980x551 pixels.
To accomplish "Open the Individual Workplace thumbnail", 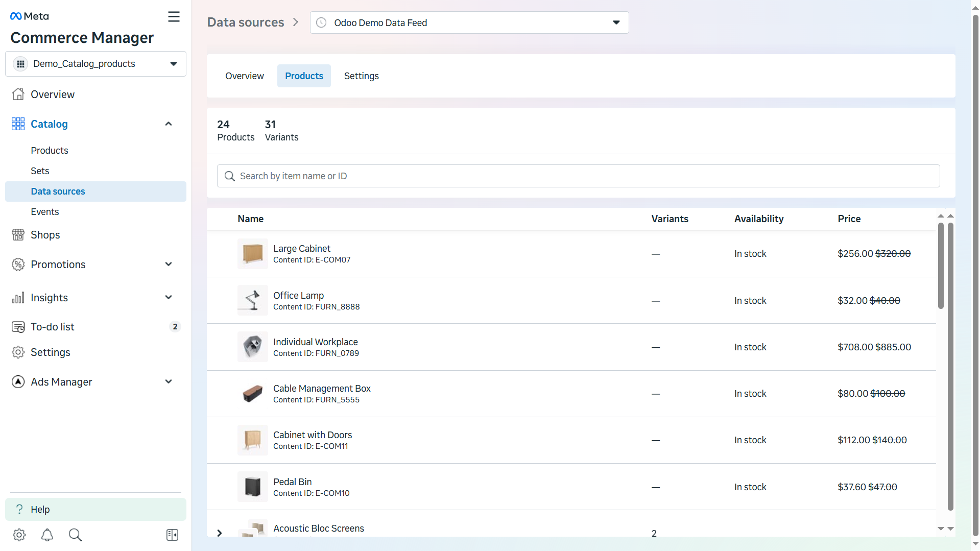I will coord(253,347).
